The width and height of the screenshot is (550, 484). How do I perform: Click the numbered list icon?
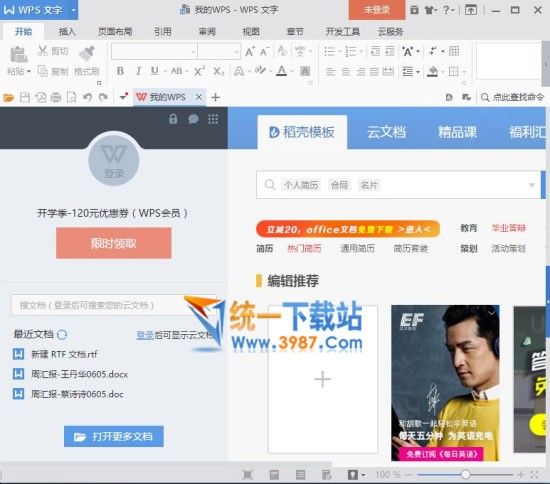click(350, 52)
